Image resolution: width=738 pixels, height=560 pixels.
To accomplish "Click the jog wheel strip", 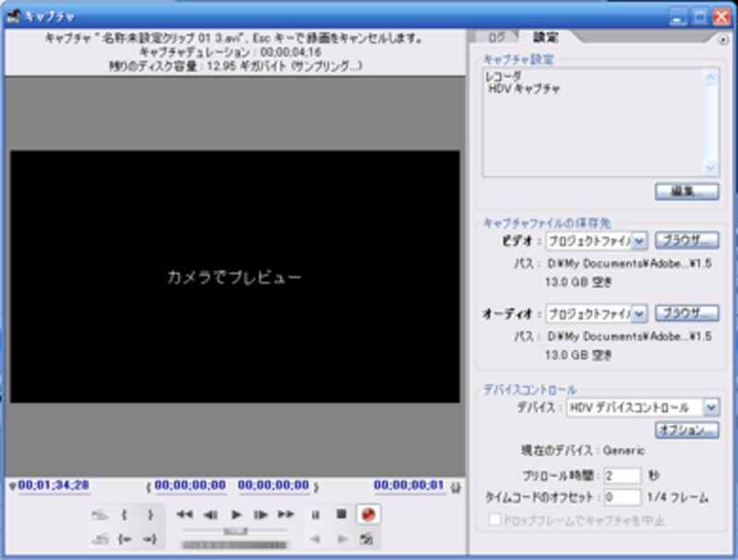I will pos(234,545).
